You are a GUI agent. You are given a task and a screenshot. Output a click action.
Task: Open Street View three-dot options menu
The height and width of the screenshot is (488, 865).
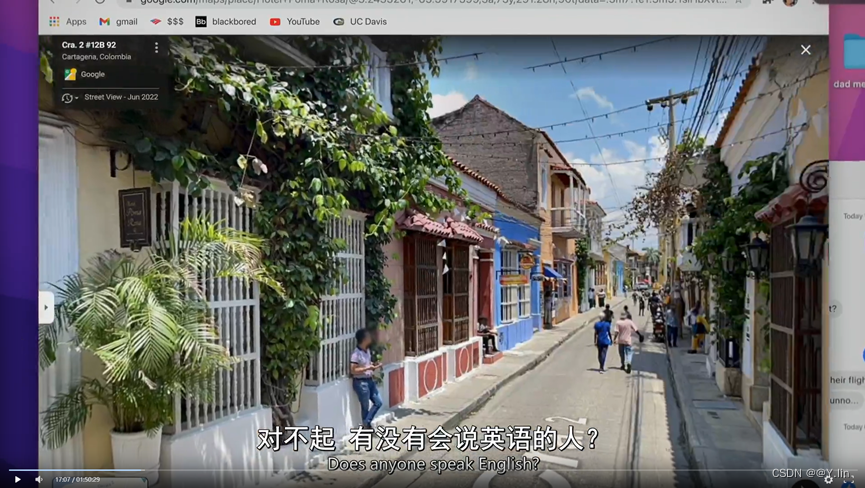pos(156,48)
